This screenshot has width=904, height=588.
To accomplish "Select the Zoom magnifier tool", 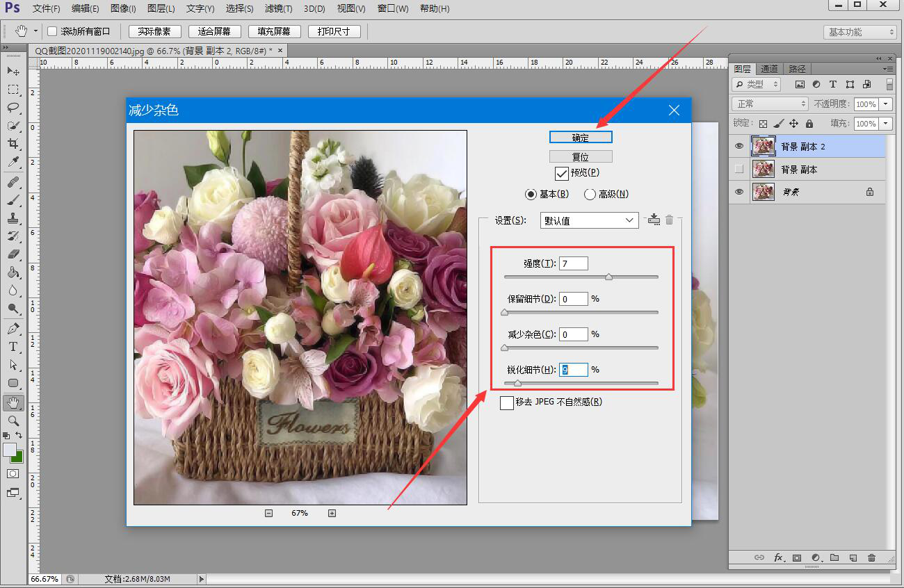I will point(13,420).
